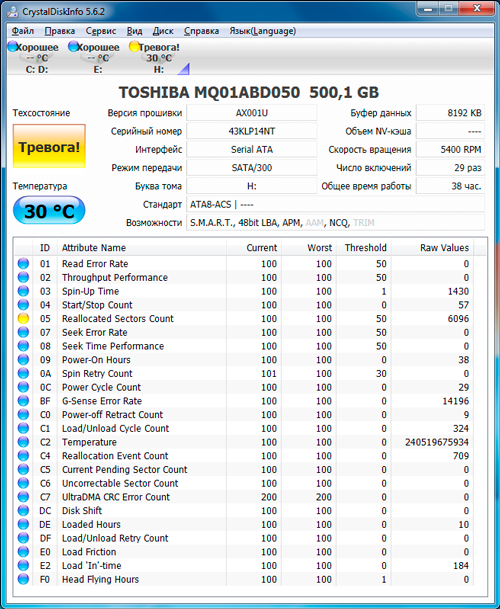
Task: Click the status icon for Start/Stop Count
Action: point(23,305)
